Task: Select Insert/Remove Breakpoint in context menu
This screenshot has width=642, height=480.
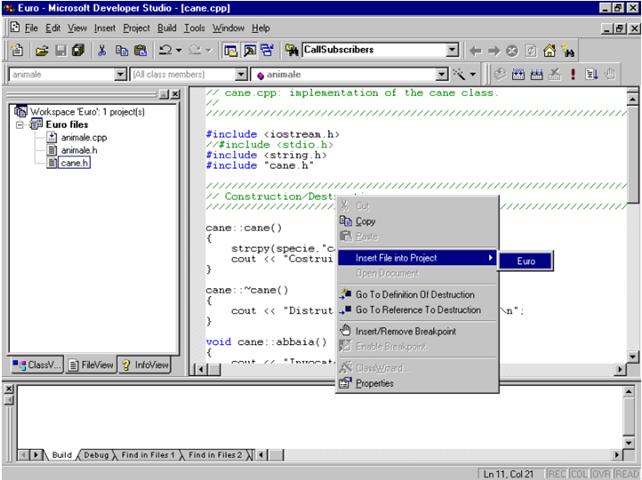Action: click(x=417, y=331)
